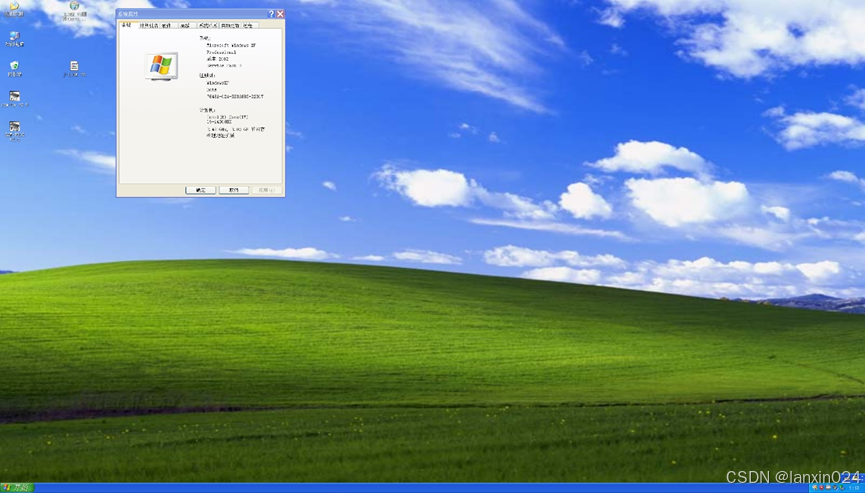865x493 pixels.
Task: Select the upper of the two lowest left-column icons
Action: 15,99
